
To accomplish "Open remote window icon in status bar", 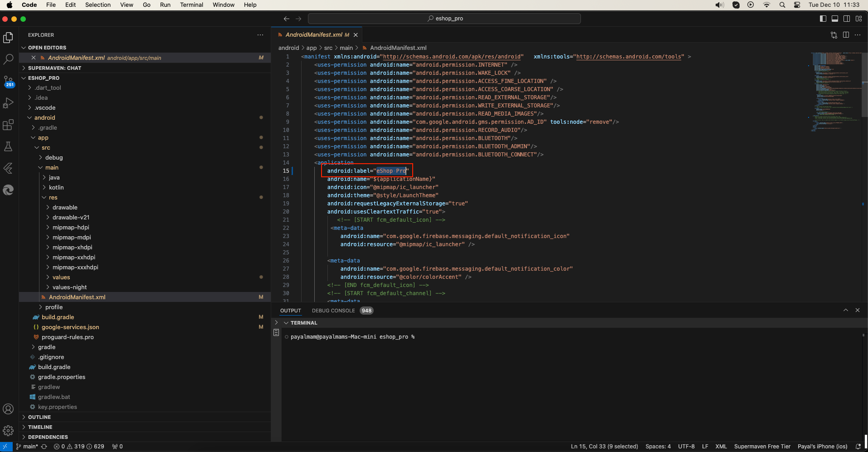I will (x=5, y=447).
